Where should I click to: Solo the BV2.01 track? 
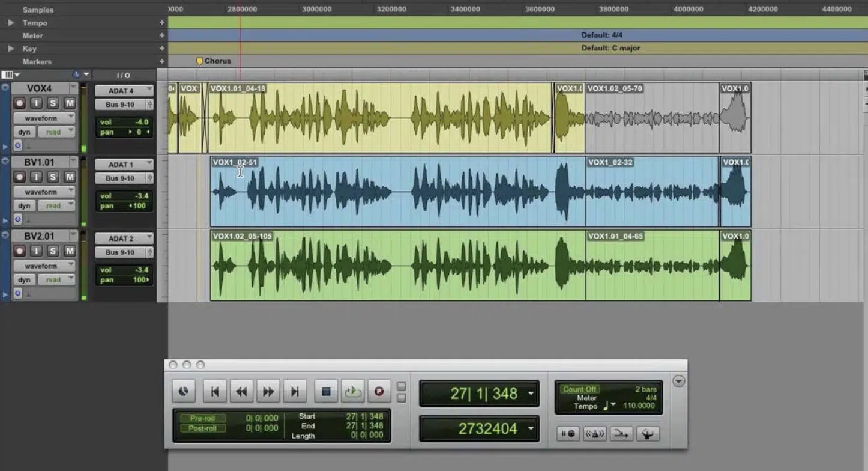tap(53, 251)
